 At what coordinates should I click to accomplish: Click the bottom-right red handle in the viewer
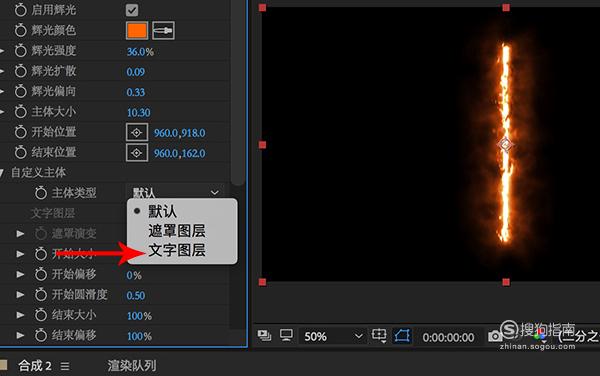[506, 282]
